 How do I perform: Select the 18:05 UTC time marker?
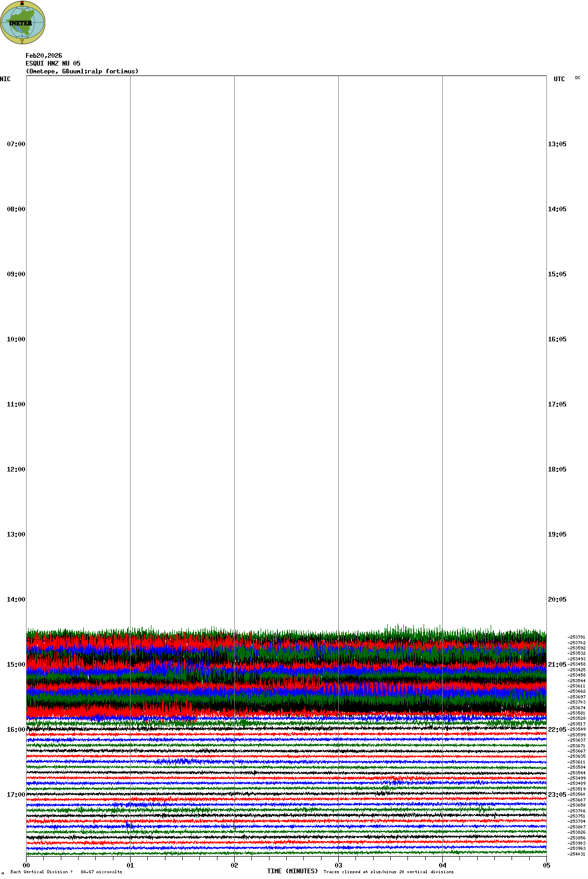point(557,469)
